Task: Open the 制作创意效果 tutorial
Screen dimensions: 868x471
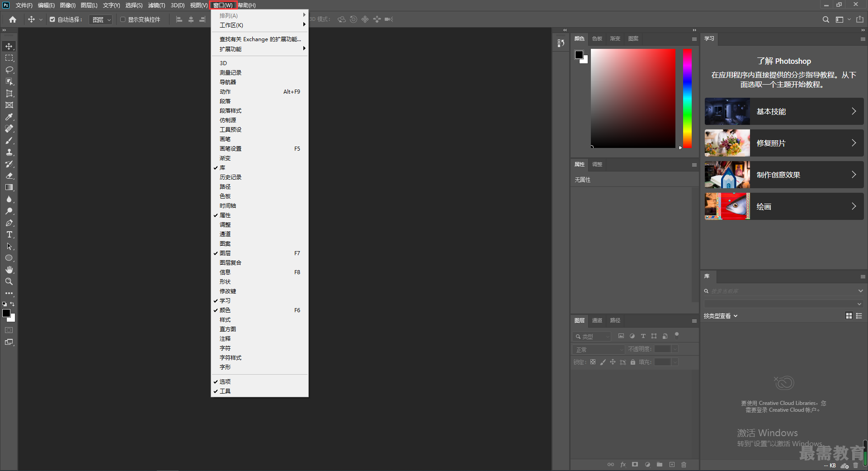Action: click(784, 175)
